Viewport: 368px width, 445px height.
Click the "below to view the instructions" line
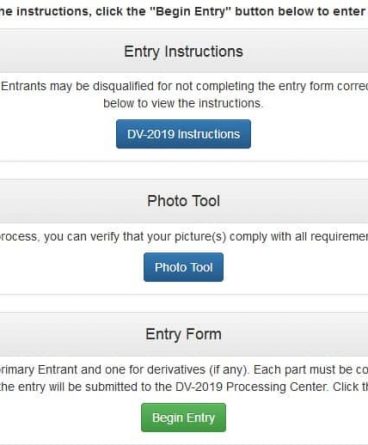point(183,103)
